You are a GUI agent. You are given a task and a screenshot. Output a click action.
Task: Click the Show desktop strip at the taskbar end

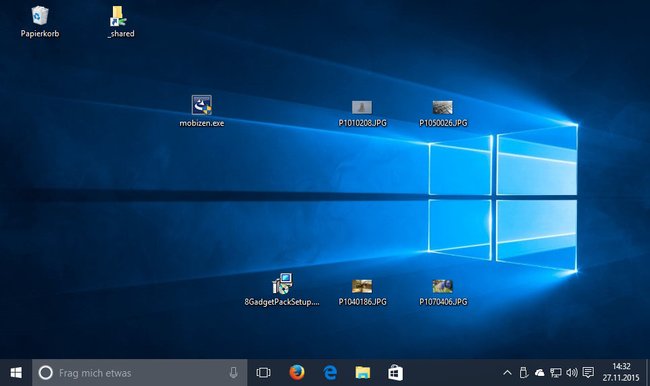click(648, 373)
